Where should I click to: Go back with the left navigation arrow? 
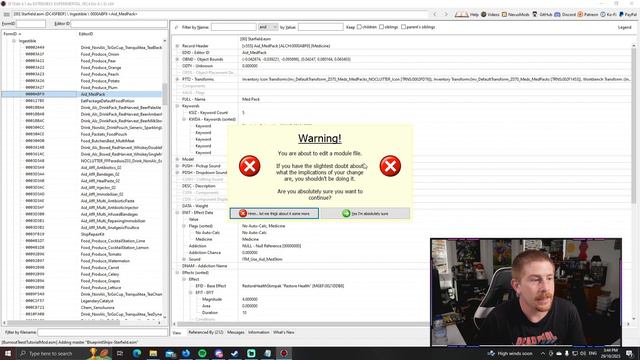click(435, 14)
